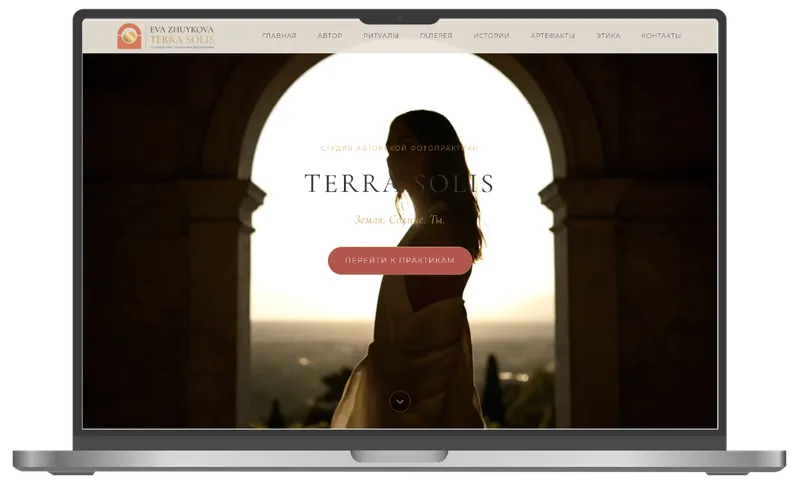
Task: Go to the АВТОР page
Action: coord(330,36)
